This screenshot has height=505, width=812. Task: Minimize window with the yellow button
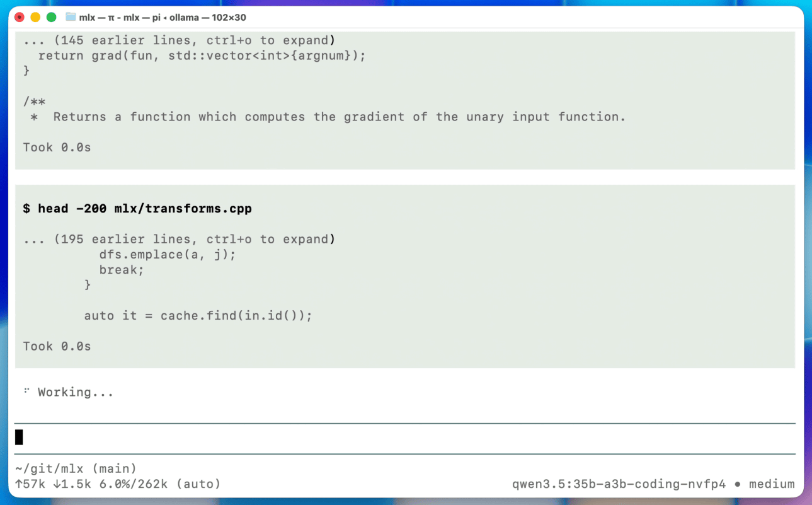coord(35,17)
